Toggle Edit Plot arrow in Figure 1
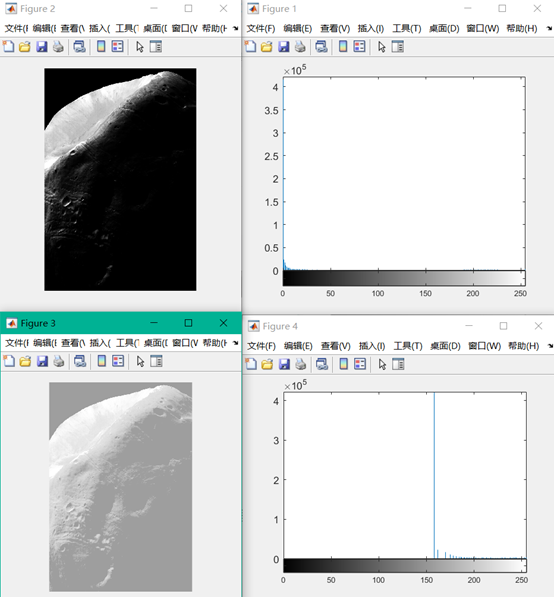This screenshot has width=554, height=597. coord(382,47)
